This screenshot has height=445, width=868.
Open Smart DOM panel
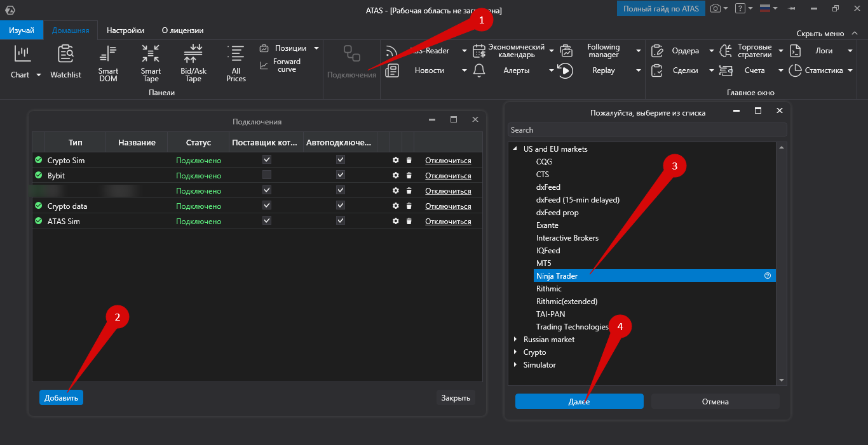109,63
